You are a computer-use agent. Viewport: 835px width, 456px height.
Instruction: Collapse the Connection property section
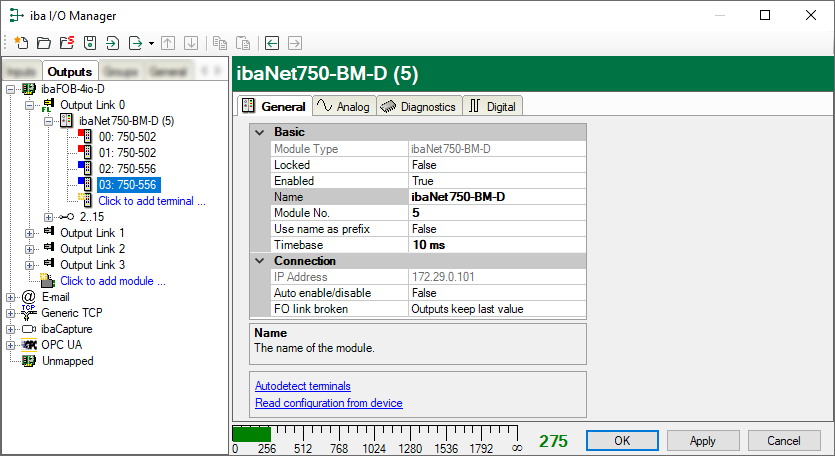click(x=260, y=261)
